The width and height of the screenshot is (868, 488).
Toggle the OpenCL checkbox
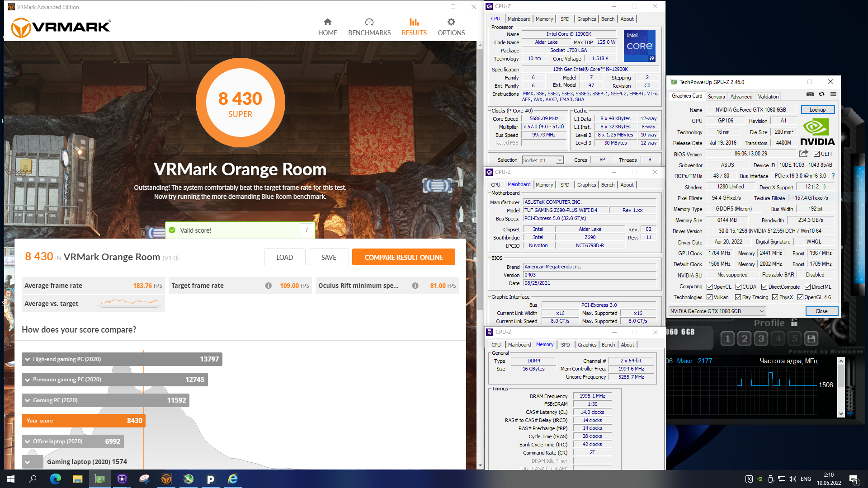tap(710, 287)
